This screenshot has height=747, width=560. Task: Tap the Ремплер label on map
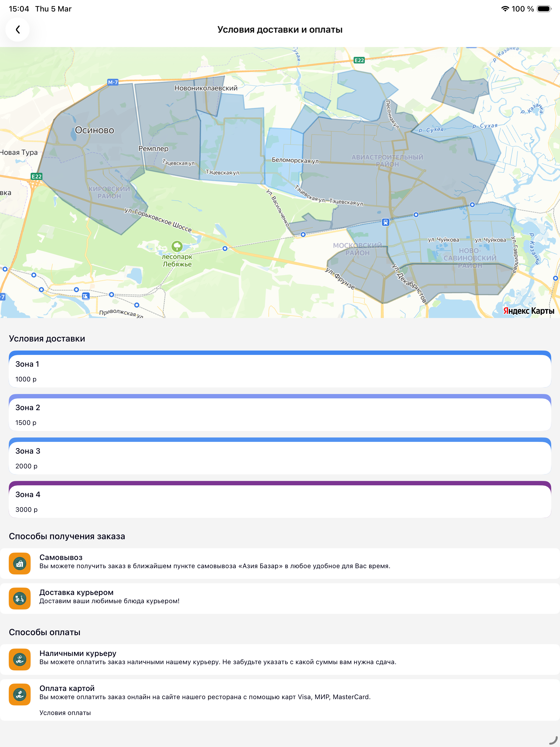153,148
